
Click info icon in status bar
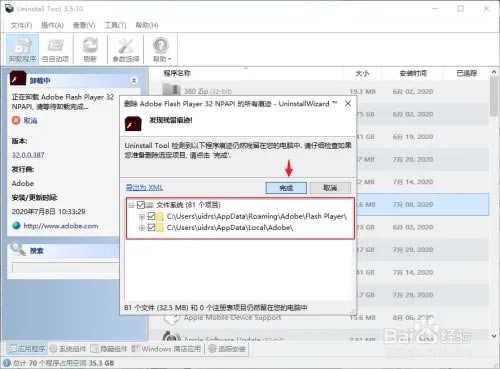coord(7,363)
